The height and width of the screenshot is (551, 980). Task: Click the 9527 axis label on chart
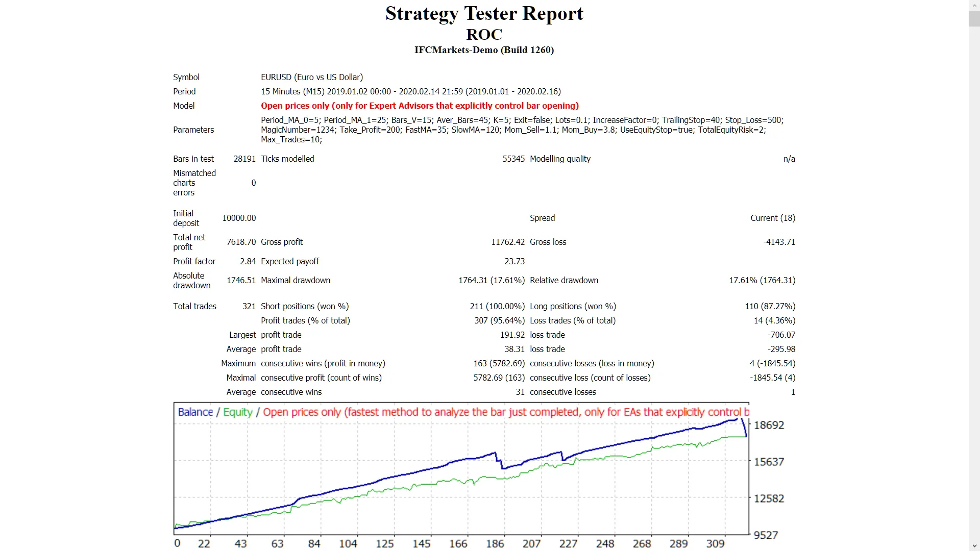coord(766,535)
